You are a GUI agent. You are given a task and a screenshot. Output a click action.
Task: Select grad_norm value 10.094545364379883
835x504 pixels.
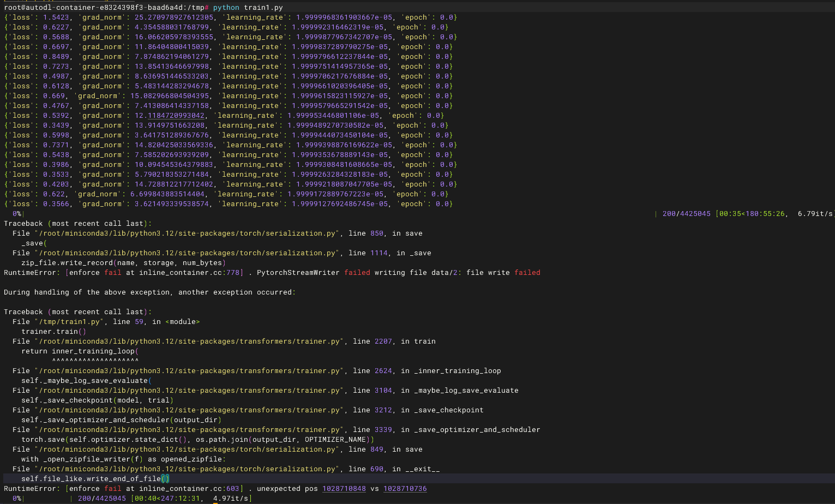[174, 165]
